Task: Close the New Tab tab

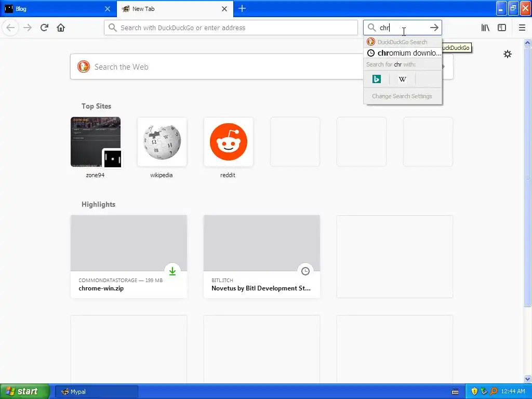Action: coord(224,9)
